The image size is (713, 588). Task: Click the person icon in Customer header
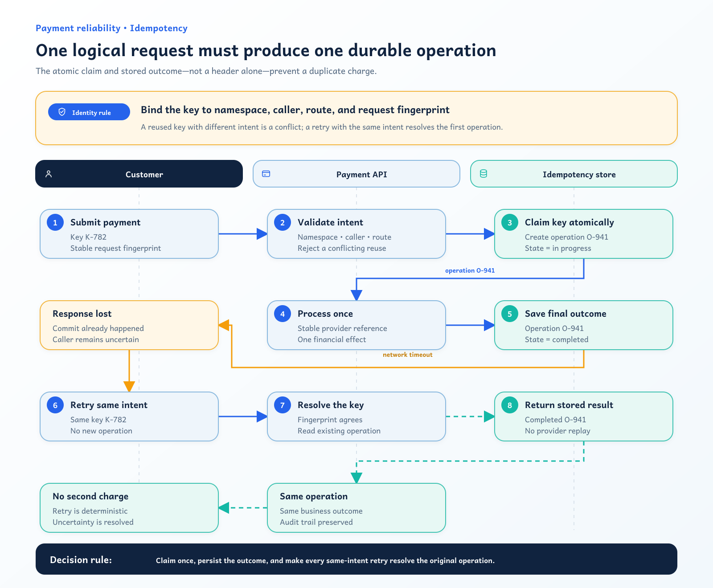pos(49,174)
